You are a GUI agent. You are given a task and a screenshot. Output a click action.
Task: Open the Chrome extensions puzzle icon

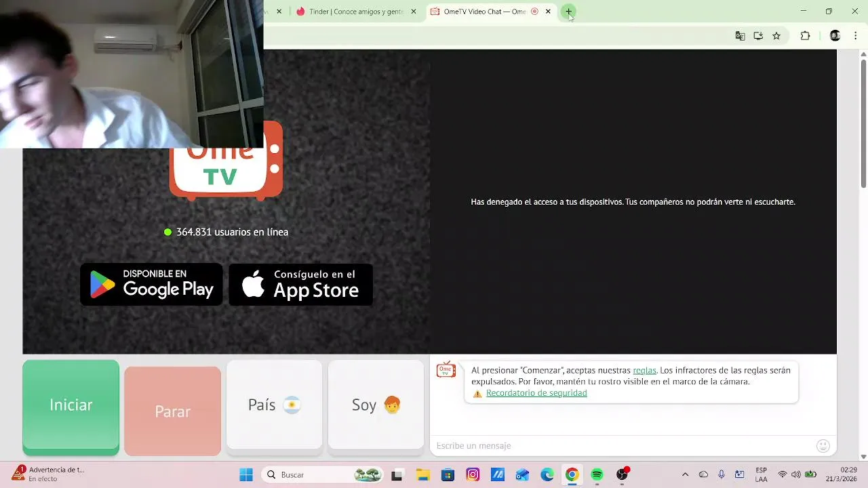pyautogui.click(x=805, y=36)
